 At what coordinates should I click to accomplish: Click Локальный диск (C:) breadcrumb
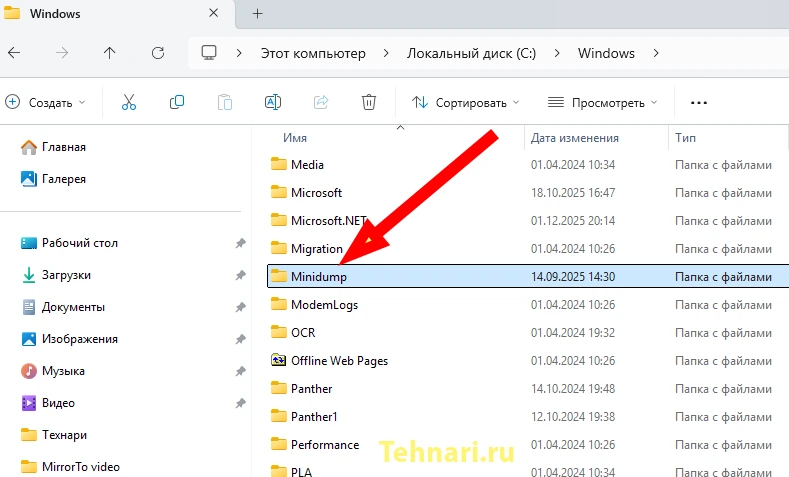(x=471, y=53)
